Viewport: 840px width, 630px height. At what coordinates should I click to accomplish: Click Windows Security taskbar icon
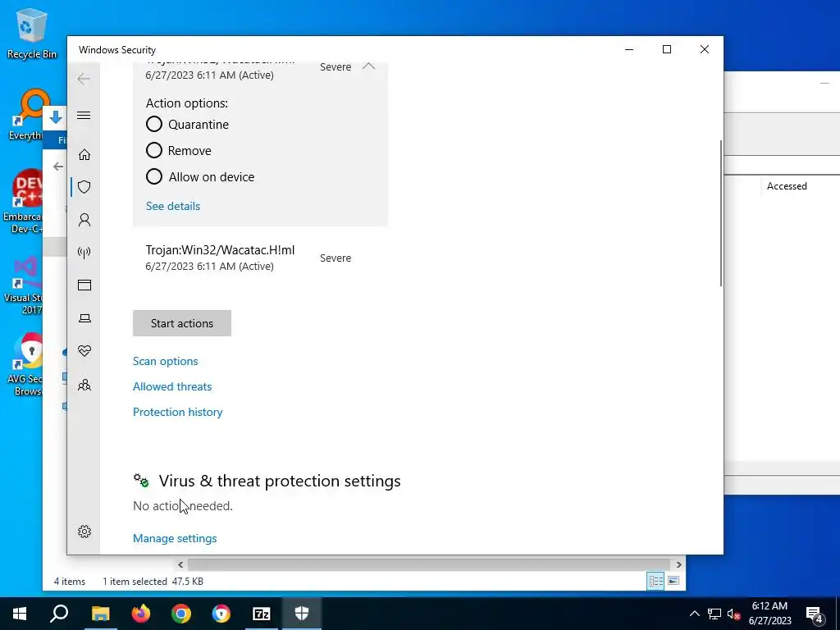[x=302, y=614]
